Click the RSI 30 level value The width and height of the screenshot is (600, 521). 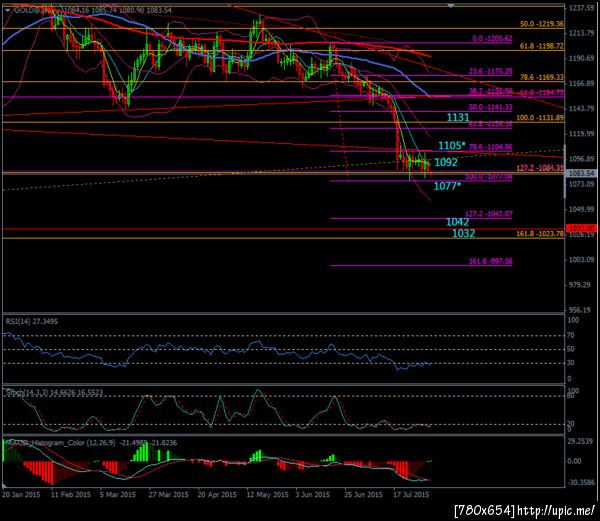[571, 363]
